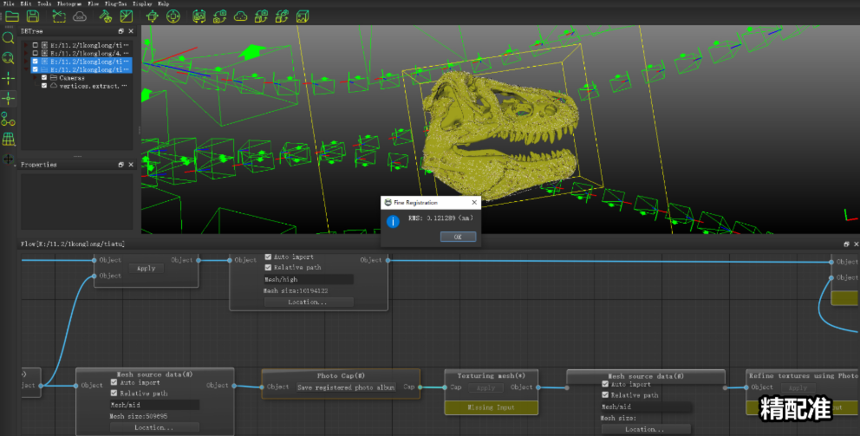Close the Properties panel
Viewport: 860px width, 436px height.
coord(131,165)
